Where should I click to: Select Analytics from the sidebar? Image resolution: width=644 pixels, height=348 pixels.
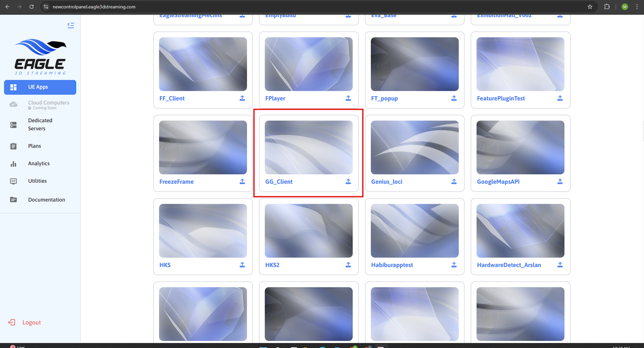click(x=39, y=164)
